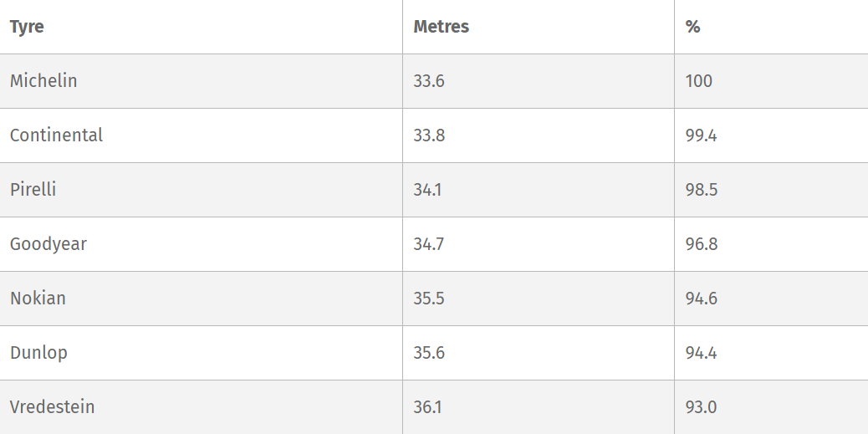Select the Goodyear tyre cell
Screen dimensions: 868x434
(x=49, y=244)
